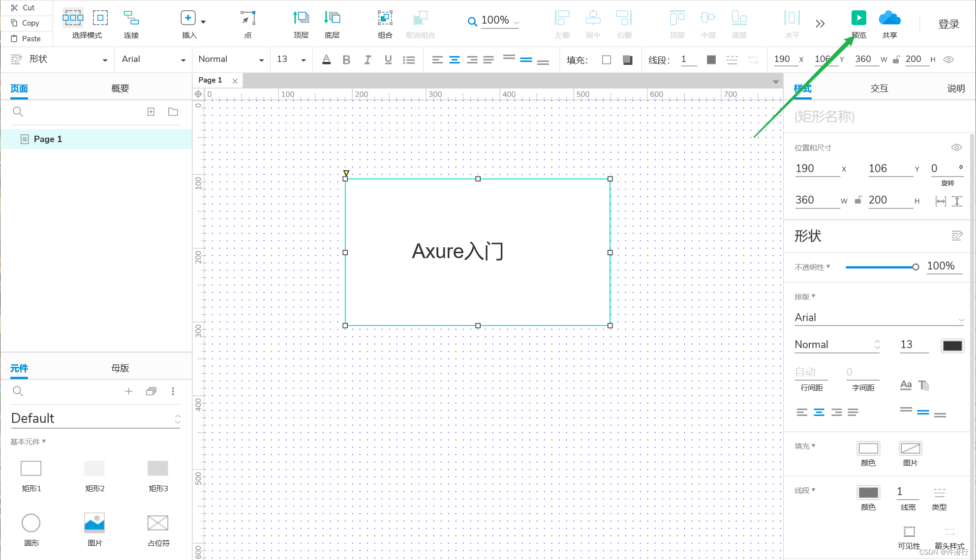Switch to the 母版 masters tab
The height and width of the screenshot is (560, 976).
120,368
